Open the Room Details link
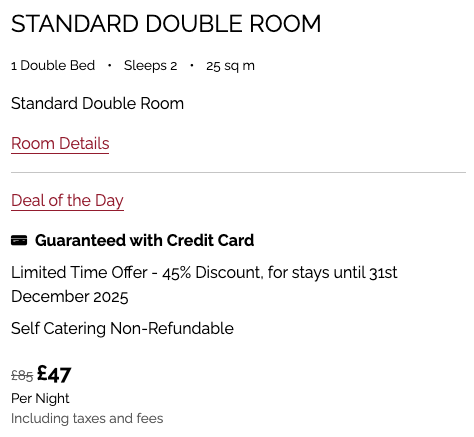Viewport: 474px width, 437px height. (60, 144)
